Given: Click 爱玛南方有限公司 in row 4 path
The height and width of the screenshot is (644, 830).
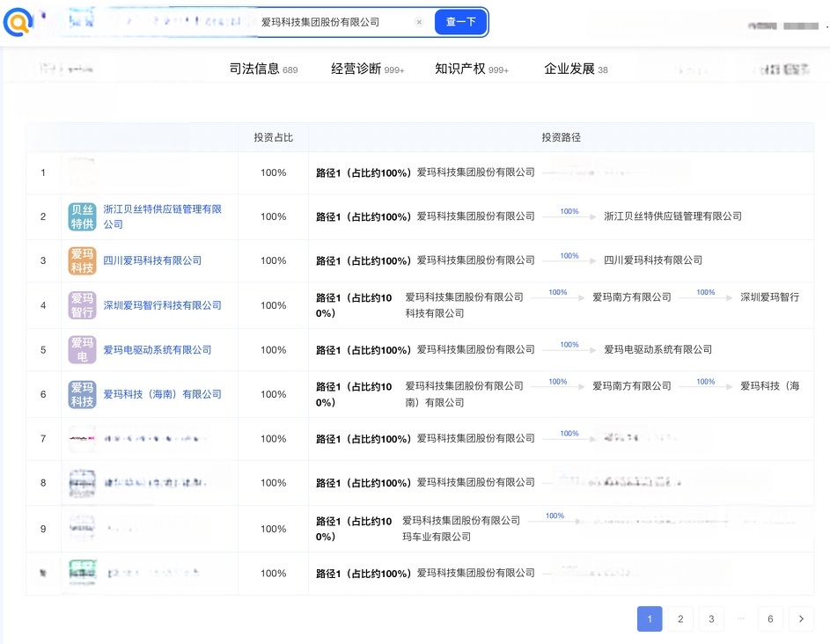Looking at the screenshot, I should [x=631, y=297].
